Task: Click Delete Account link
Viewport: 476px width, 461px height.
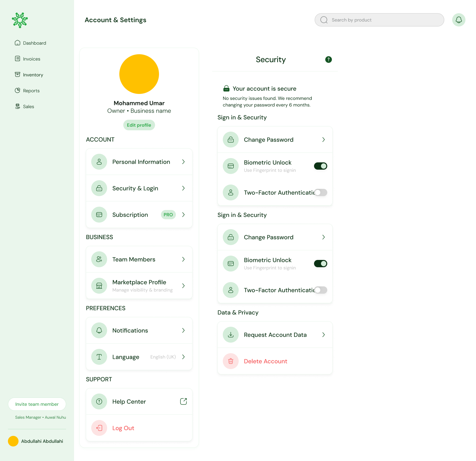Action: [x=265, y=361]
